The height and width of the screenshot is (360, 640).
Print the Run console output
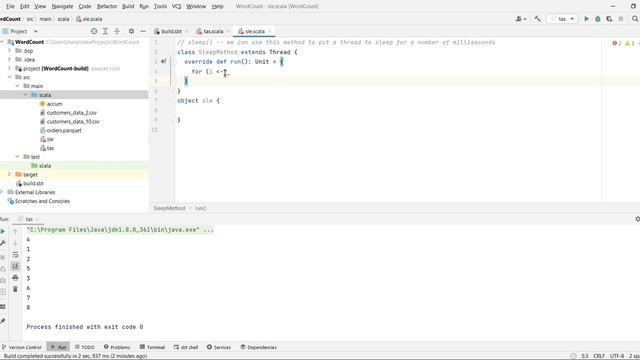(x=15, y=278)
